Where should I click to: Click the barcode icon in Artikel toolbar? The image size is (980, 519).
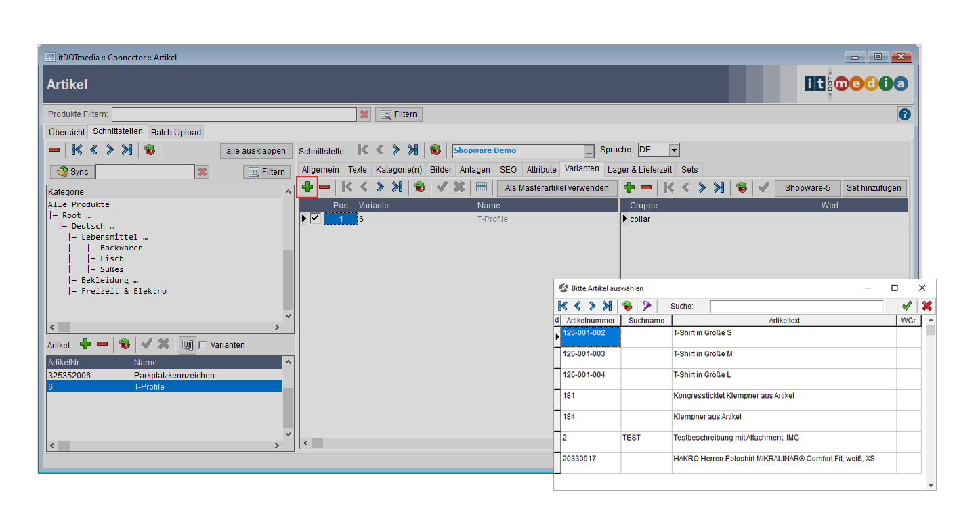[x=187, y=345]
